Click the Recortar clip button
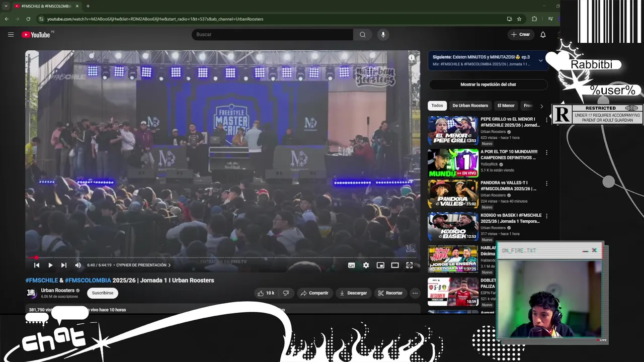 (x=390, y=293)
